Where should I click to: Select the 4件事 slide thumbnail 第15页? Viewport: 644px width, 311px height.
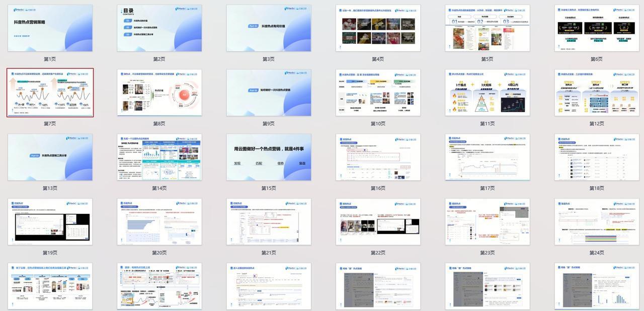269,157
